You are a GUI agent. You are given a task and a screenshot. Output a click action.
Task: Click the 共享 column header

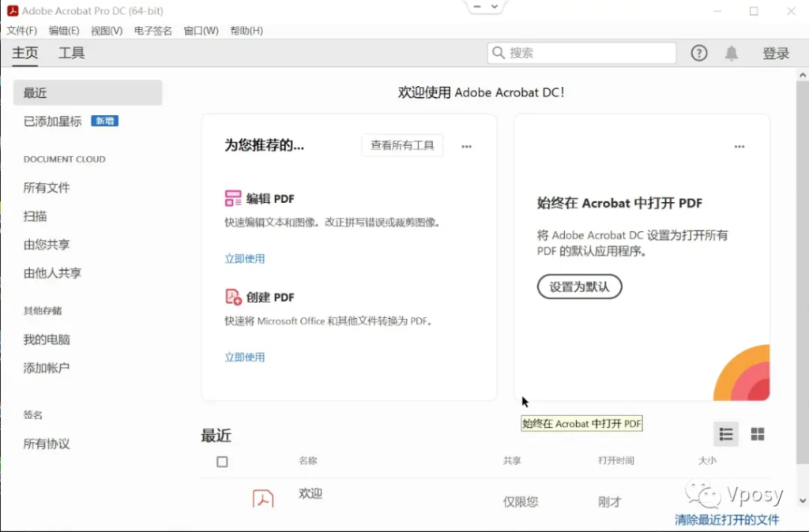(512, 460)
